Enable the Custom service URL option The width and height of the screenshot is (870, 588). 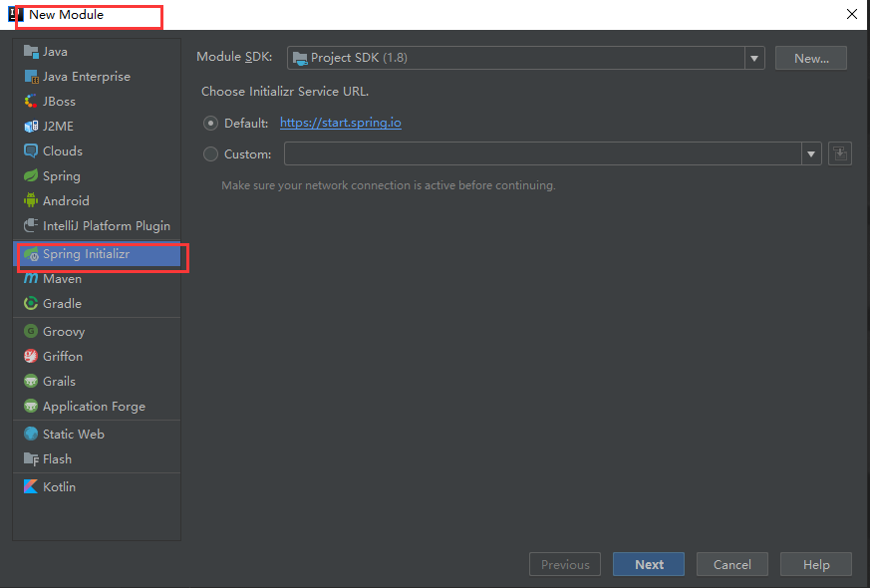209,153
